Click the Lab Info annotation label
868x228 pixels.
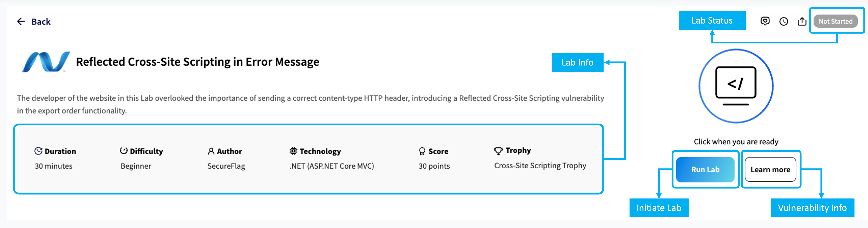point(577,63)
